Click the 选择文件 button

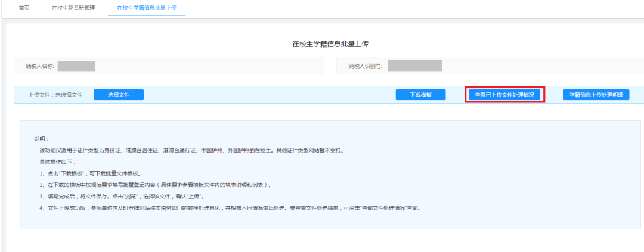click(x=119, y=95)
